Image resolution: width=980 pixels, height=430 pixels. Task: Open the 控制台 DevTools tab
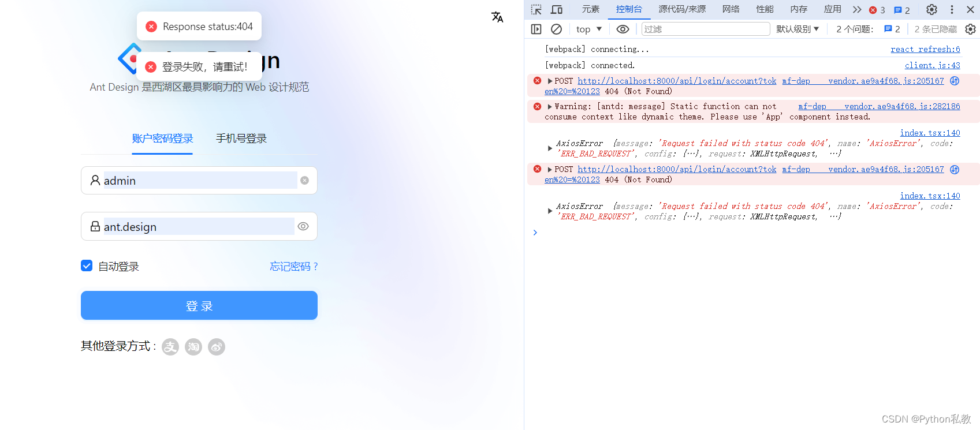click(x=629, y=9)
